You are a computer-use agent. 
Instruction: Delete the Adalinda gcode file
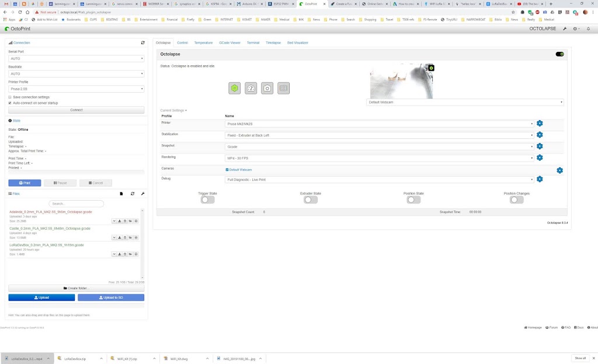[x=125, y=221]
